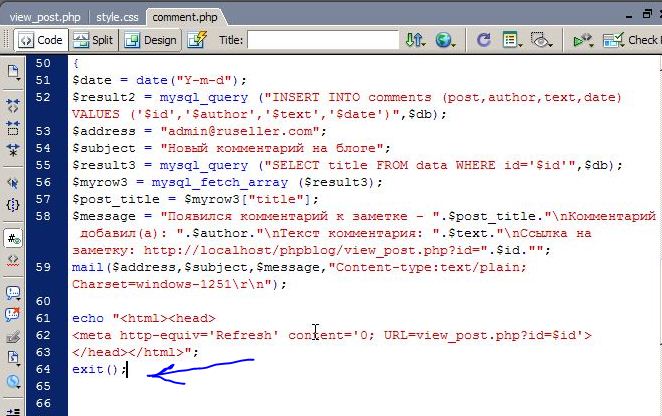
Task: Click the toolbar drag handle before Code
Action: (6, 40)
